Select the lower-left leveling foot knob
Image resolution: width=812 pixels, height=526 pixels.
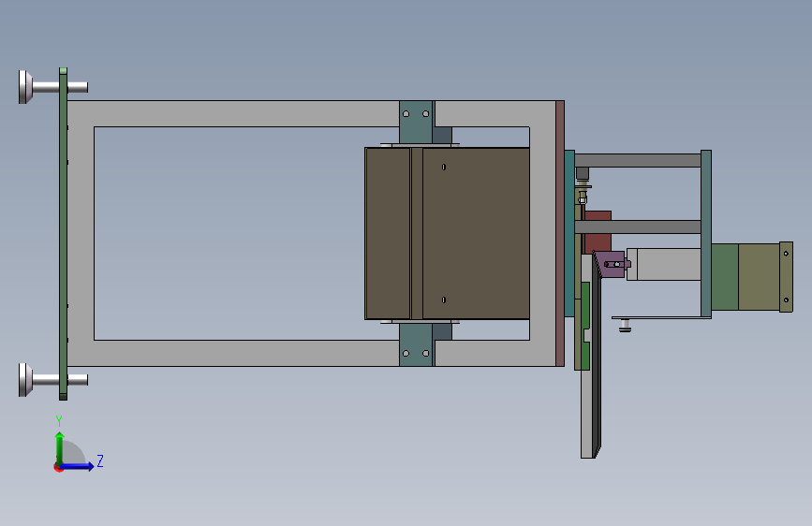coord(25,380)
